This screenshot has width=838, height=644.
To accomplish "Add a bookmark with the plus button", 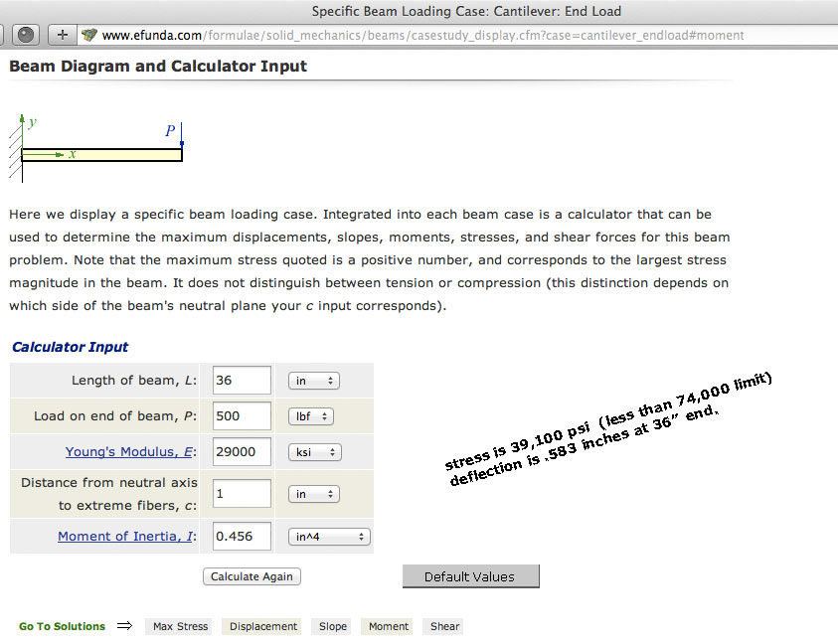I will coord(62,35).
